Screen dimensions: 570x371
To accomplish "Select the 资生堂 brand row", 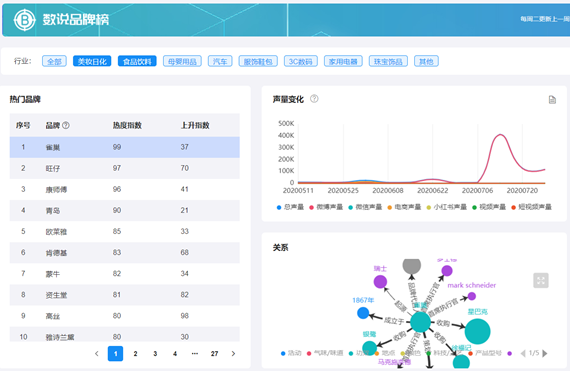I will click(x=125, y=295).
